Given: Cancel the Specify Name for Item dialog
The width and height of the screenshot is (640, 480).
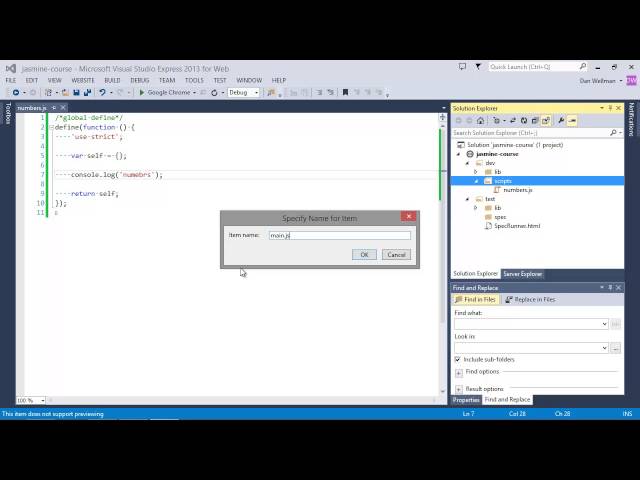Looking at the screenshot, I should (x=396, y=255).
